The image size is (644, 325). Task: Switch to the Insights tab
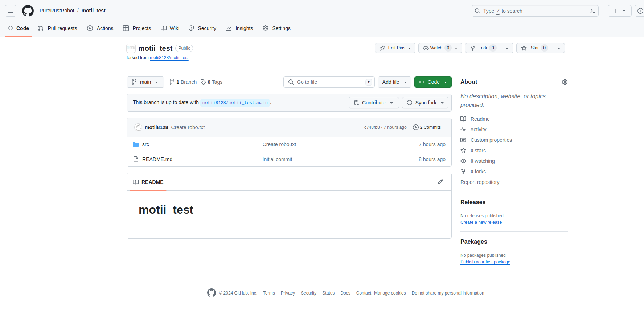coord(239,28)
